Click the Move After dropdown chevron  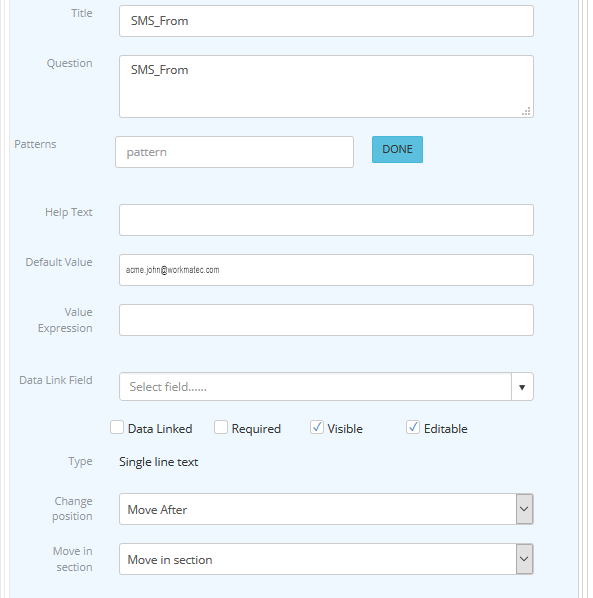click(524, 509)
